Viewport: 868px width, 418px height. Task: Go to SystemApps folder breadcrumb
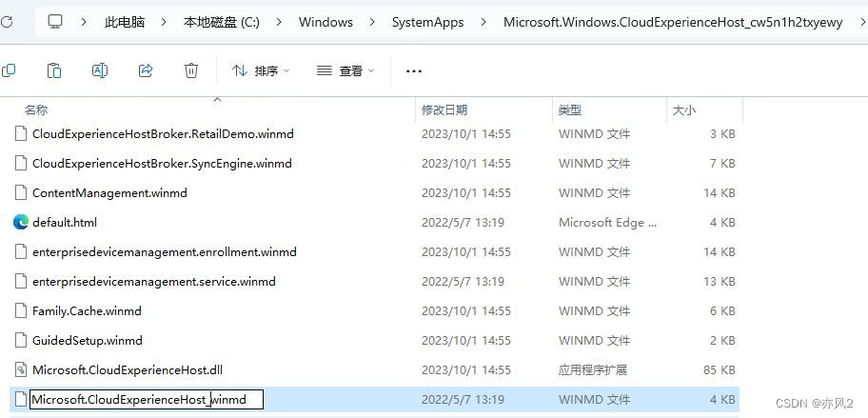point(428,22)
